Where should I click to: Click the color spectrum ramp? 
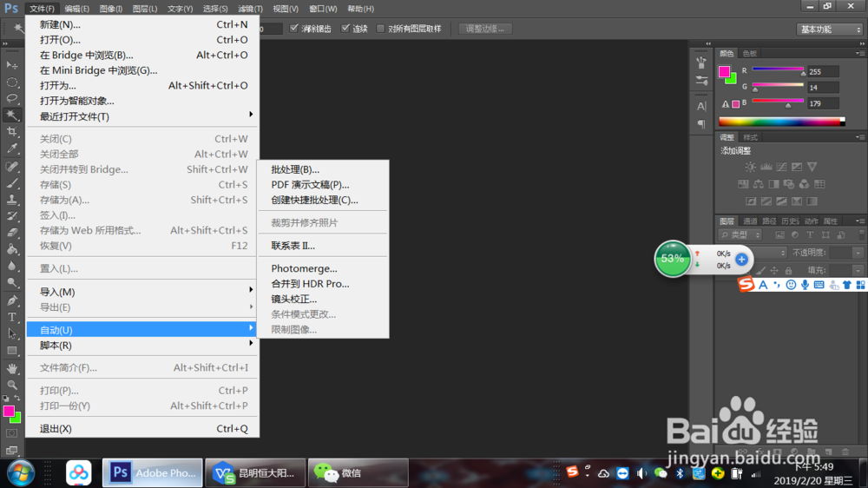pyautogui.click(x=782, y=122)
